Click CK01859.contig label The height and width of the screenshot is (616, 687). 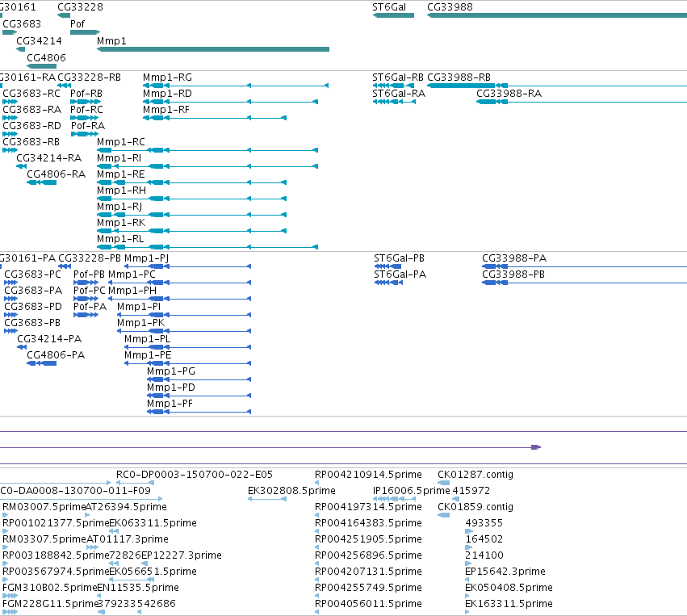click(x=475, y=507)
